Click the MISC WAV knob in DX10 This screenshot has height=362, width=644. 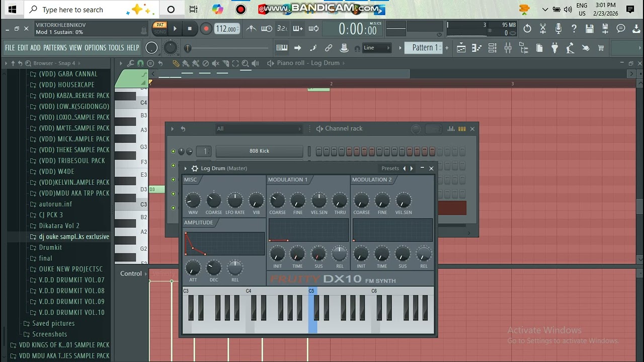coord(193,201)
